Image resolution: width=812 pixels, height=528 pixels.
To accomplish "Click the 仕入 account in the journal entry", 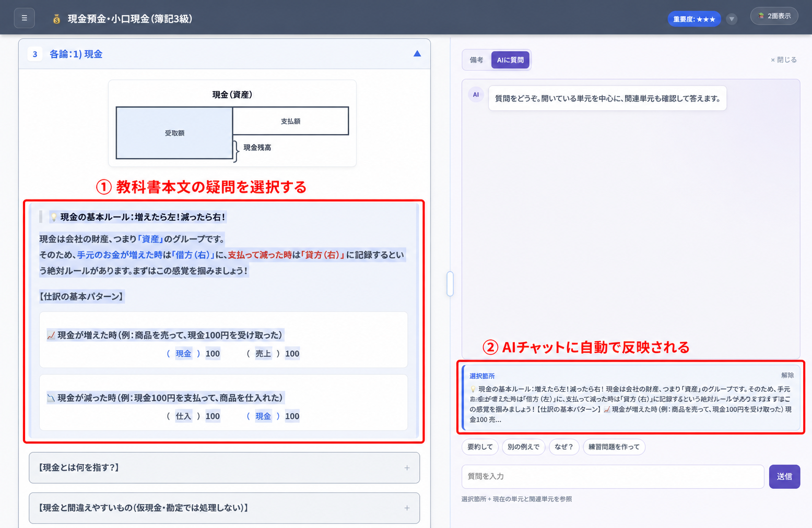I will click(x=183, y=416).
